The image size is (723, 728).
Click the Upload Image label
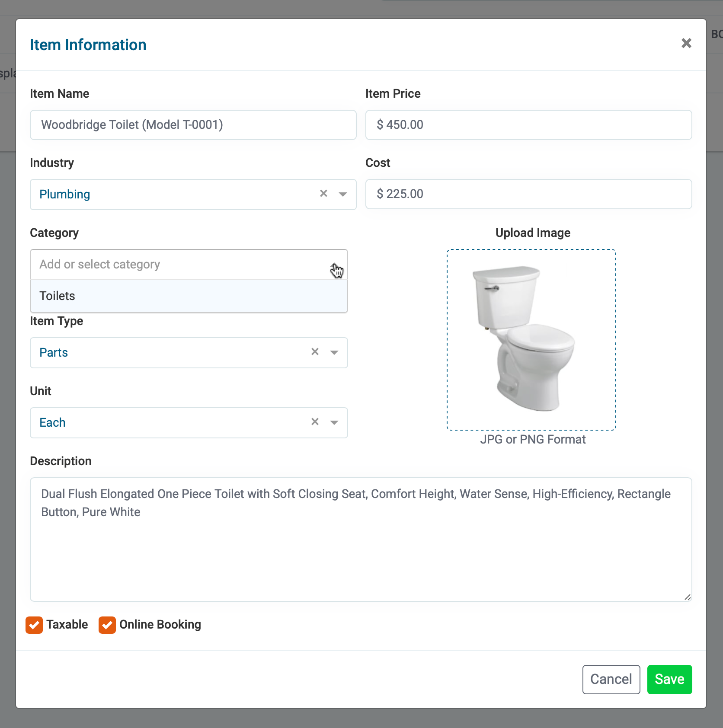point(533,233)
